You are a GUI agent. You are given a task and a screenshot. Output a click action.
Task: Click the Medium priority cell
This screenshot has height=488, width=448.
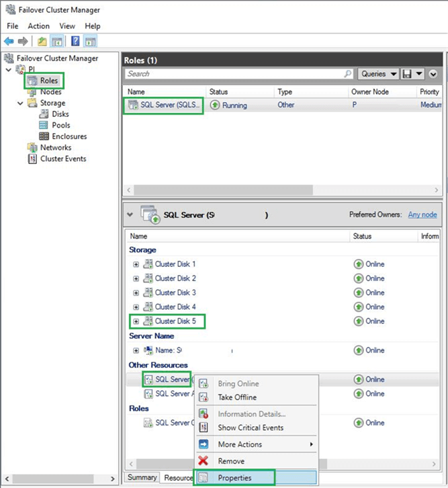point(431,105)
